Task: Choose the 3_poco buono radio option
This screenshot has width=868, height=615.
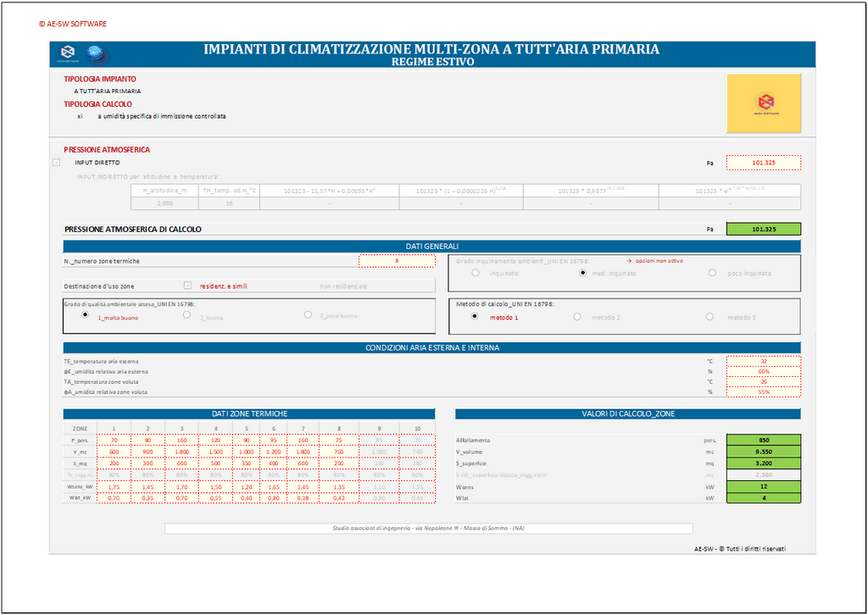Action: click(309, 315)
